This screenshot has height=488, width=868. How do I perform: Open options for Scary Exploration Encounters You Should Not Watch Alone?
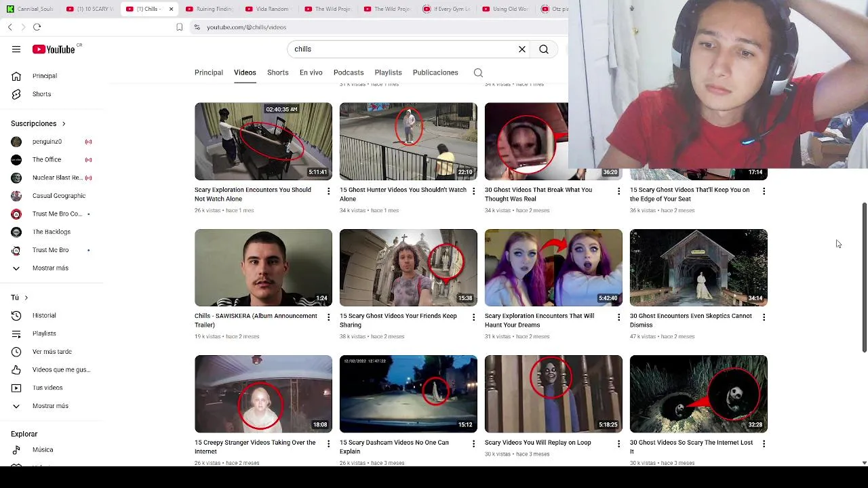pyautogui.click(x=328, y=191)
